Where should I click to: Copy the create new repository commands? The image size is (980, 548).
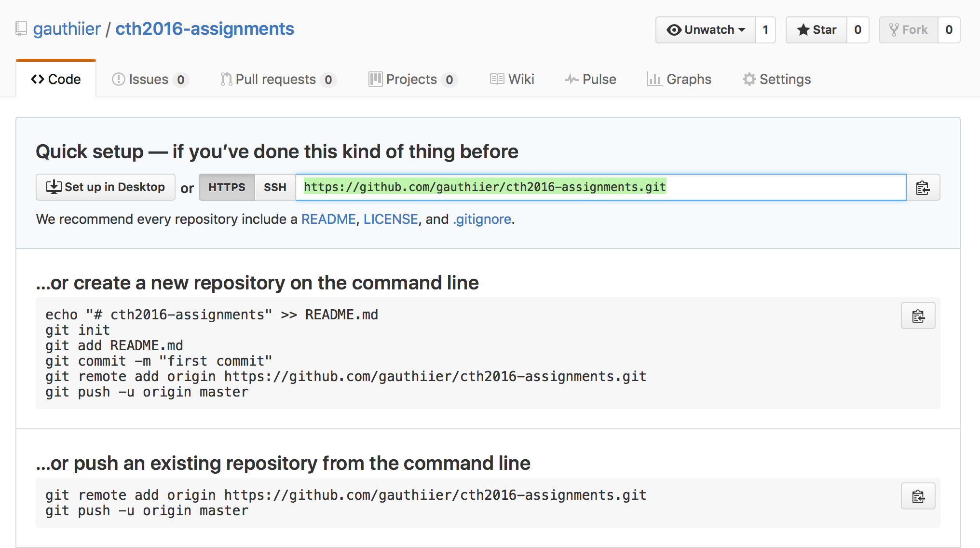pos(918,316)
